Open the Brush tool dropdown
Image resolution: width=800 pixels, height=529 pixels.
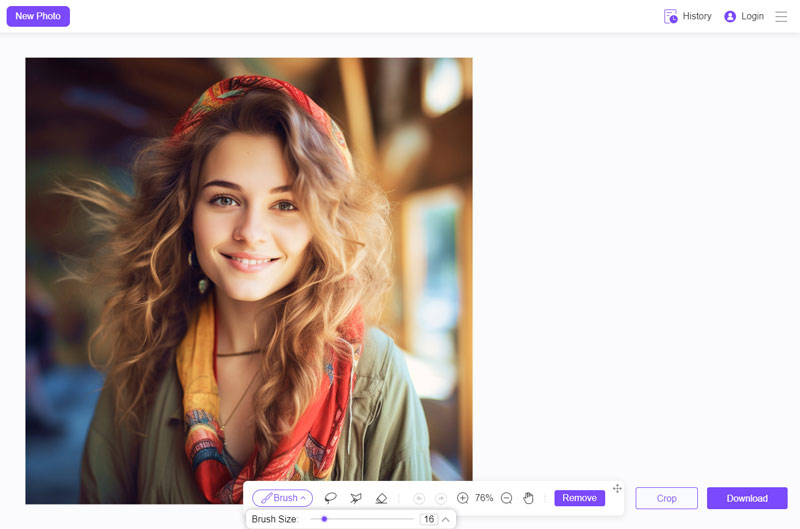coord(283,498)
